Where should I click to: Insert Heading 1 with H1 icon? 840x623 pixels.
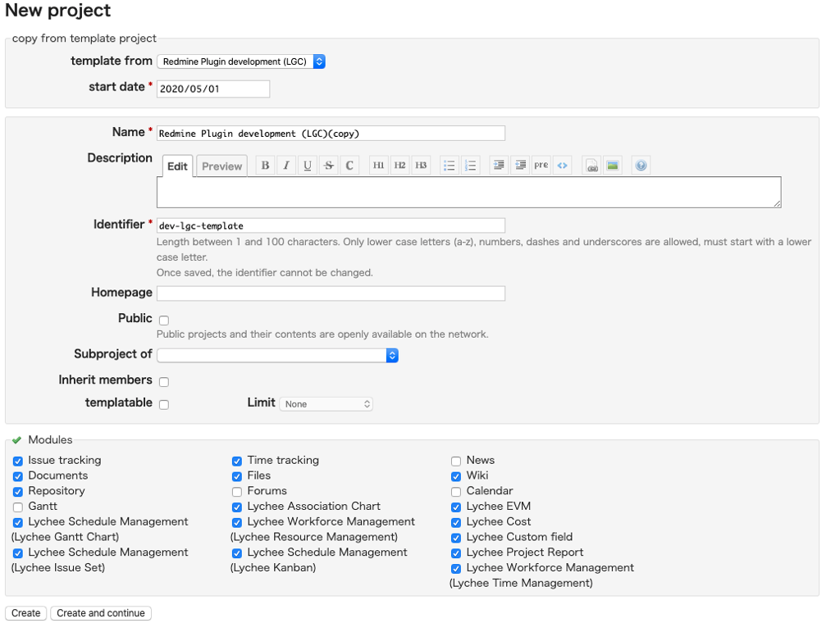[379, 166]
